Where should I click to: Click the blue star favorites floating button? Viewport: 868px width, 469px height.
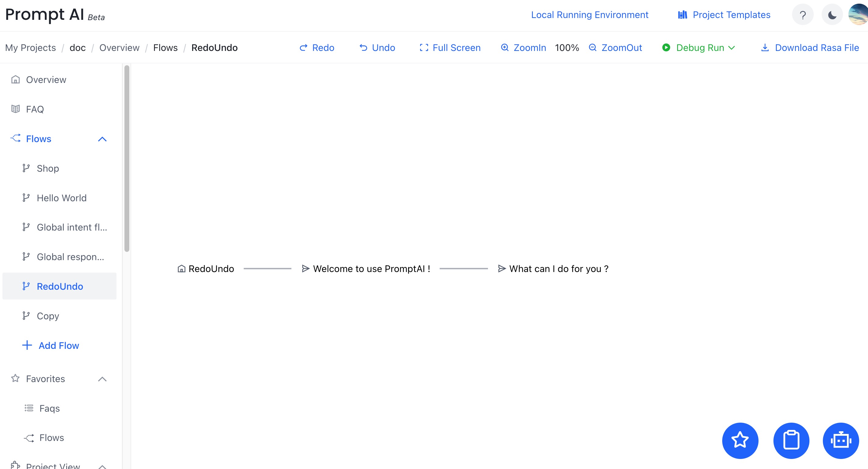(740, 440)
